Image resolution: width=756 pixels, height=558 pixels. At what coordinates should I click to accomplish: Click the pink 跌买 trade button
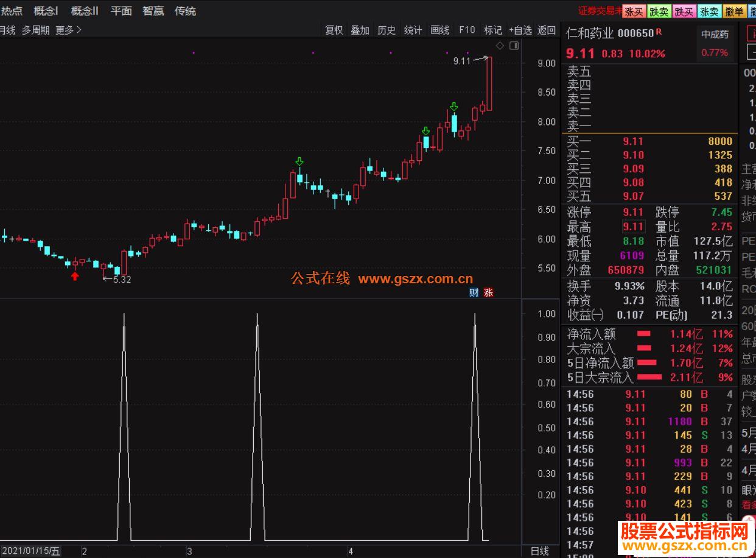tap(684, 11)
